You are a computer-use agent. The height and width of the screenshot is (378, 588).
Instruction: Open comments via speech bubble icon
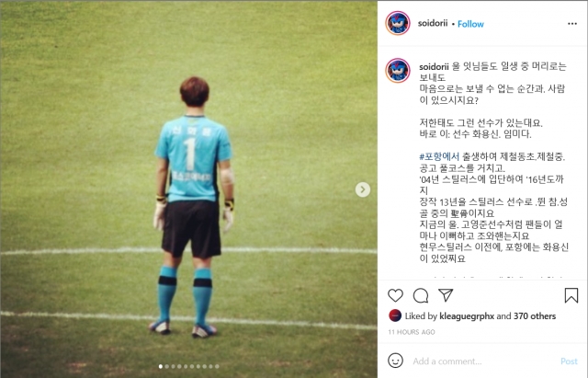(x=421, y=295)
